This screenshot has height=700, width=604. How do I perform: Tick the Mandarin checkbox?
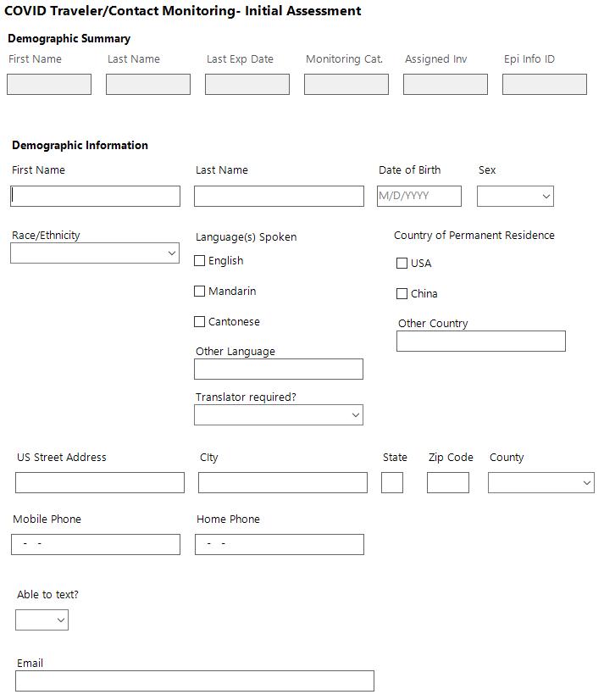tap(200, 292)
